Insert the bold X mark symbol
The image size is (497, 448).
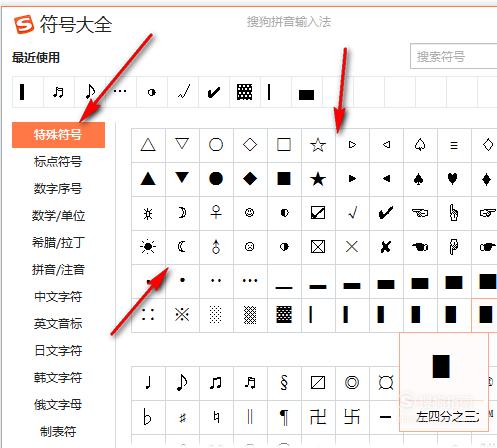coord(386,247)
